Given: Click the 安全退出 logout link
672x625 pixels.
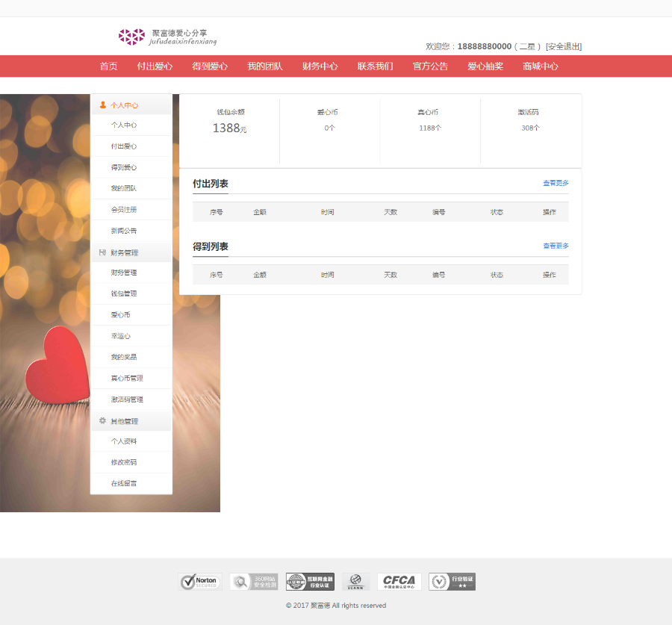Looking at the screenshot, I should [564, 46].
